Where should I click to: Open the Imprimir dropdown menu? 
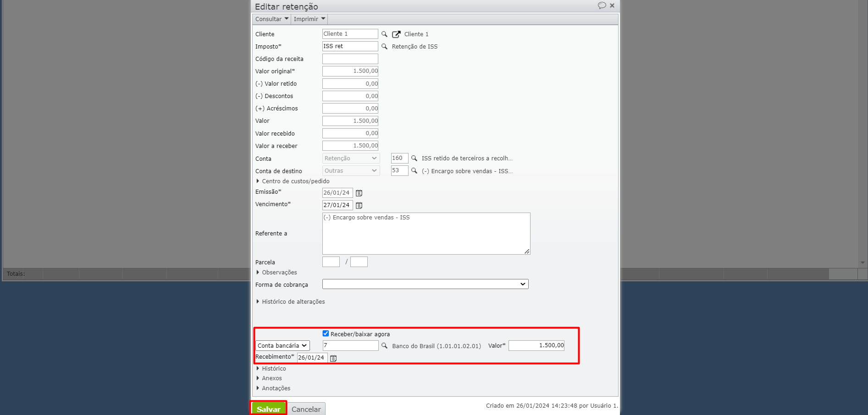pos(310,19)
